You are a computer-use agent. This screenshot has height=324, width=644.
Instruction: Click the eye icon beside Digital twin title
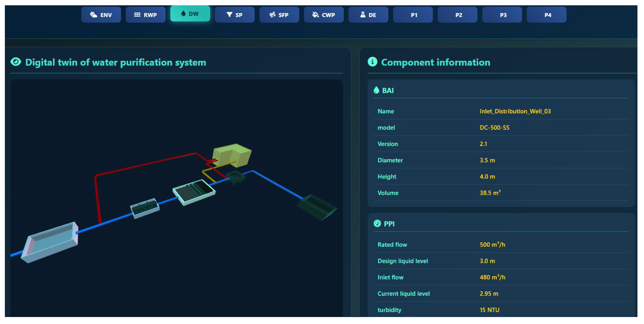[16, 62]
